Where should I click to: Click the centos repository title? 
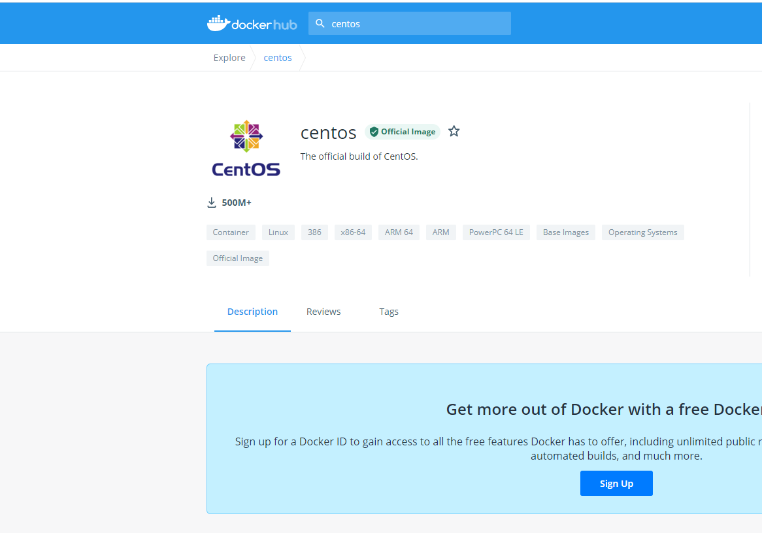[x=329, y=133]
